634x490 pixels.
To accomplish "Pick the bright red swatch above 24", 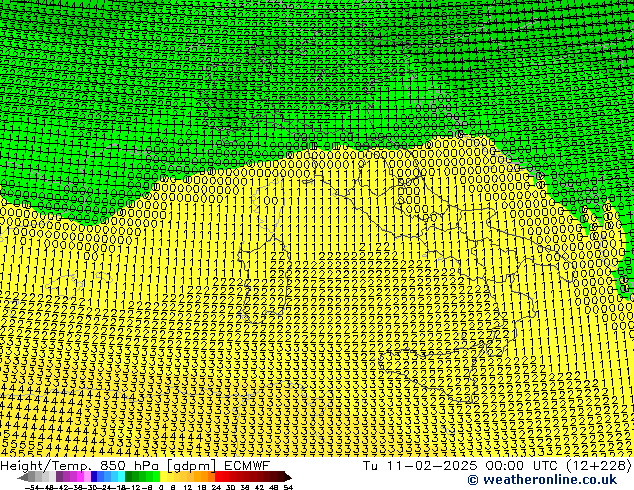I will point(218,476).
